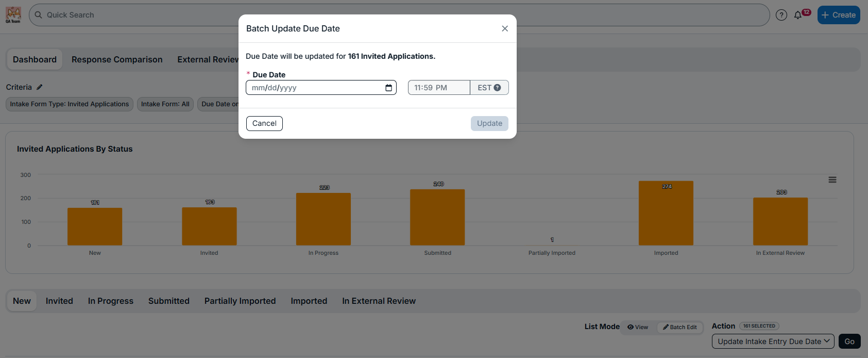The height and width of the screenshot is (358, 868).
Task: Switch List Mode to Batch Edit
Action: [x=679, y=327]
